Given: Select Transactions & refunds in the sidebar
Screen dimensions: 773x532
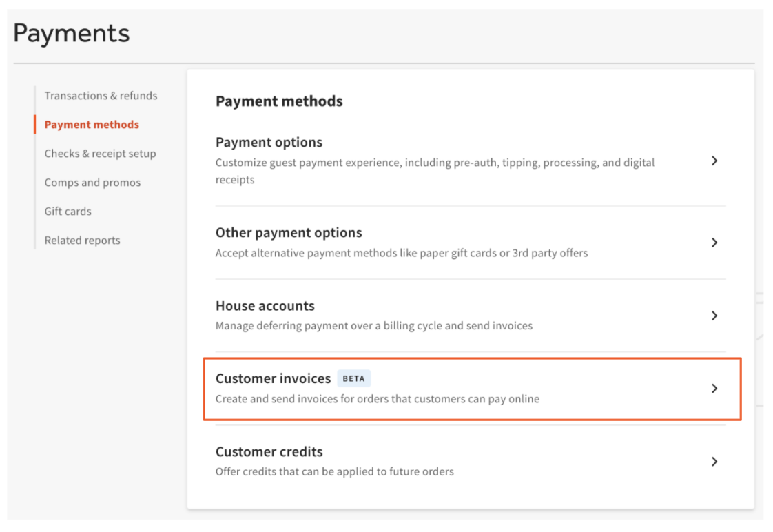Looking at the screenshot, I should point(101,95).
